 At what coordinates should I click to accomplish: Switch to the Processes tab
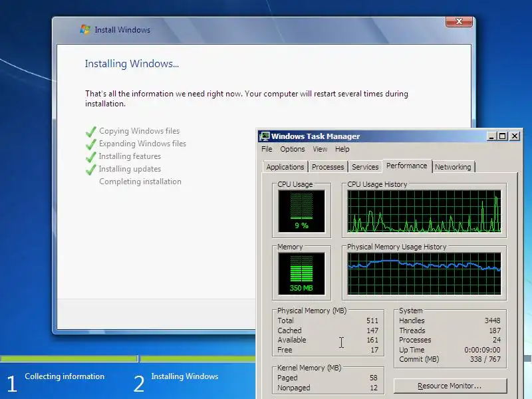click(x=328, y=167)
